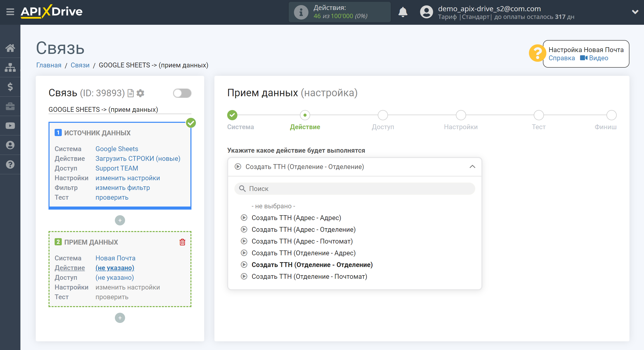Click source проверить test link
The width and height of the screenshot is (644, 350).
pyautogui.click(x=112, y=197)
